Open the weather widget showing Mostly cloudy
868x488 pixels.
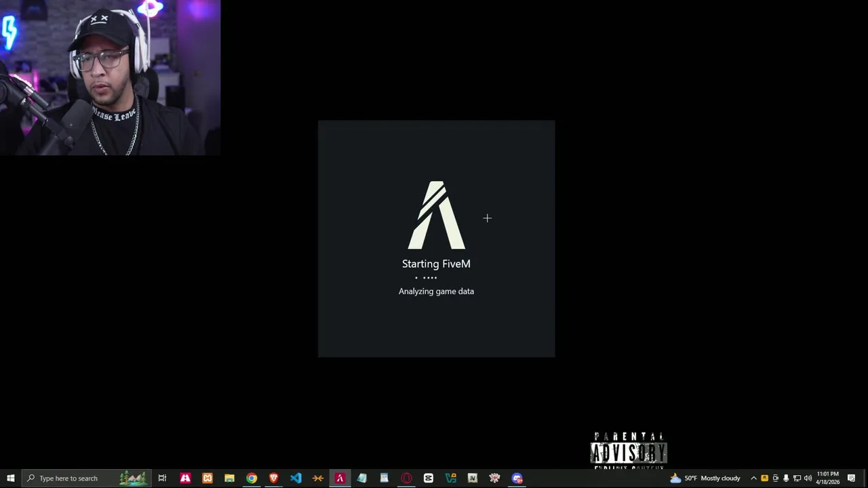point(705,478)
